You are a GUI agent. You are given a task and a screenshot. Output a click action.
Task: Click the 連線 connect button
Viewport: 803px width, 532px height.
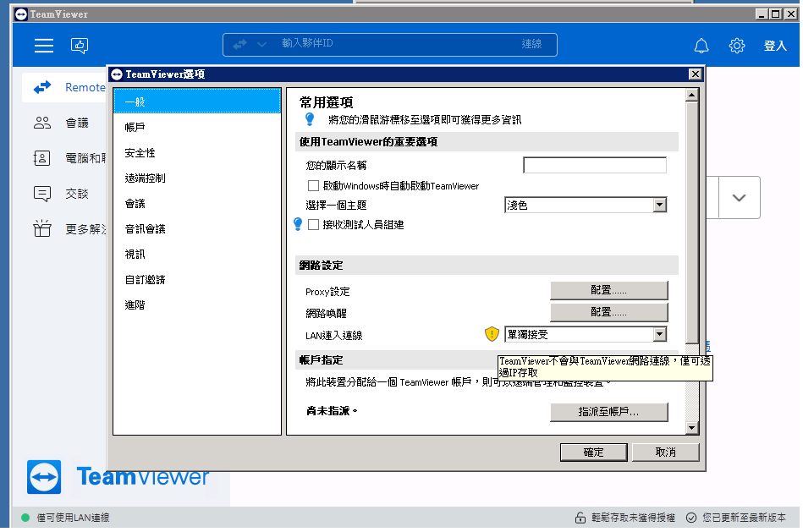coord(531,44)
